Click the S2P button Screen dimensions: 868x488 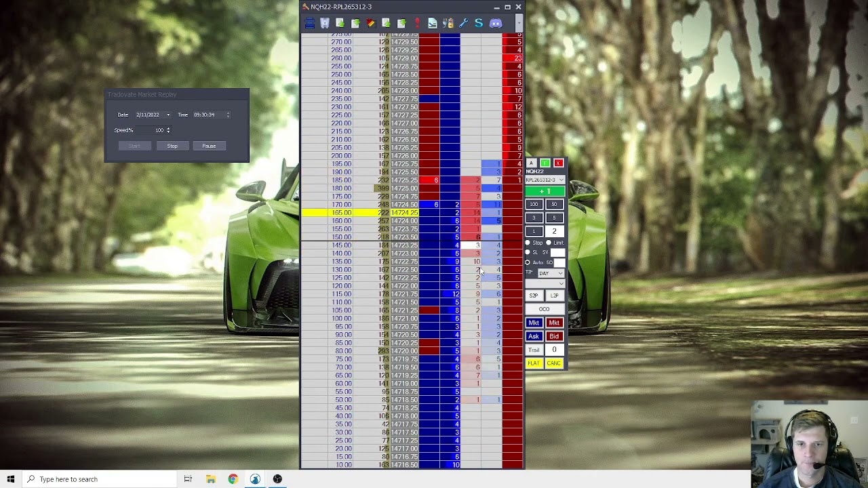coord(534,296)
